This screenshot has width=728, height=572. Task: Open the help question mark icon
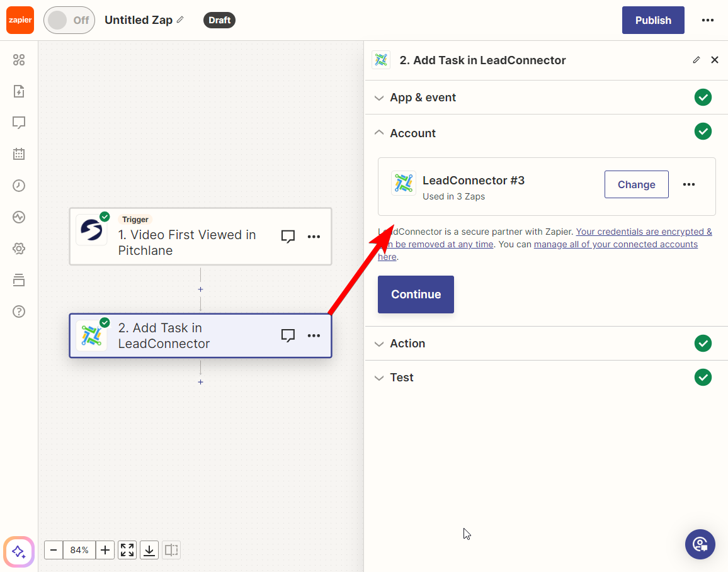coord(19,311)
